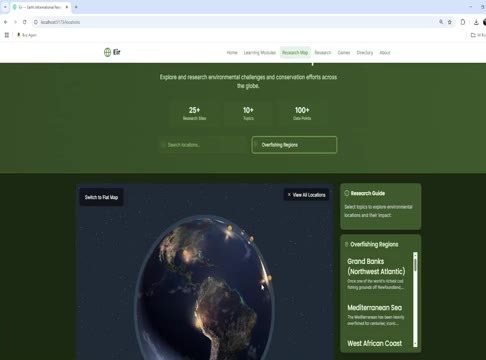The image size is (486, 360).
Task: Click the X icon on View All Locations
Action: point(289,195)
